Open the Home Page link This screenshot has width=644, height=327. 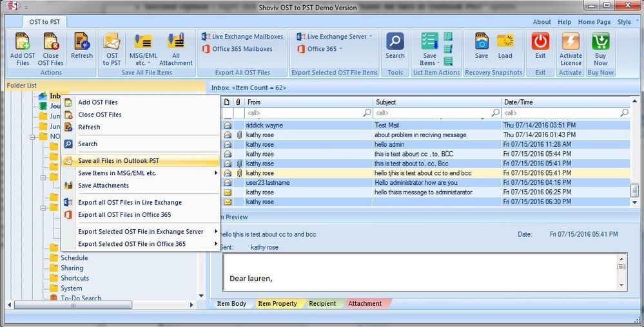(x=594, y=22)
